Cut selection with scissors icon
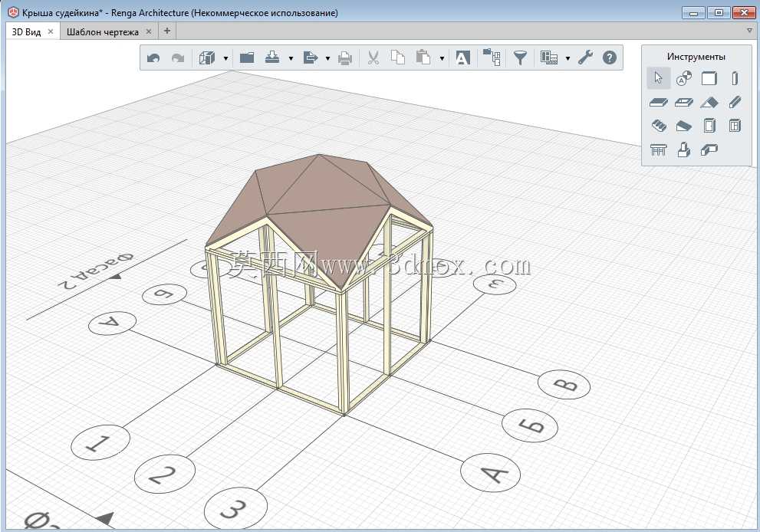 [373, 57]
